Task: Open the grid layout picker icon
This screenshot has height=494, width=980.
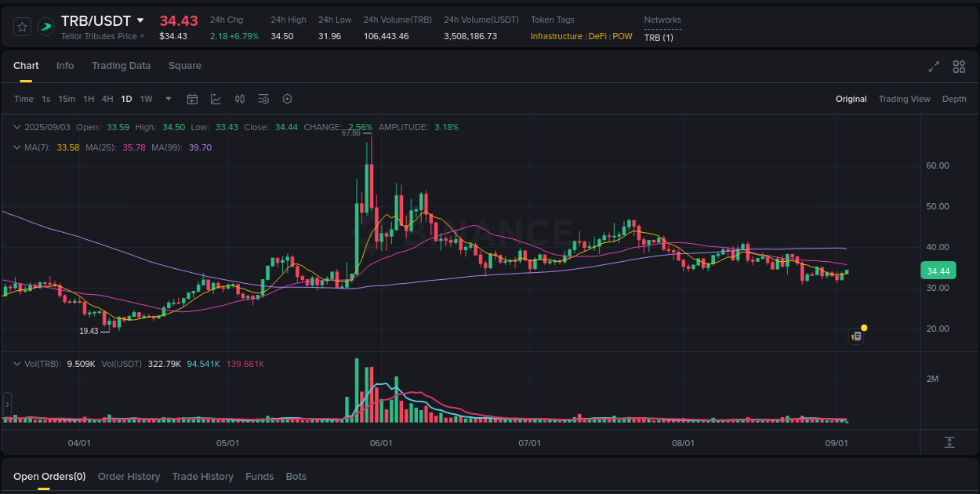Action: coord(959,67)
